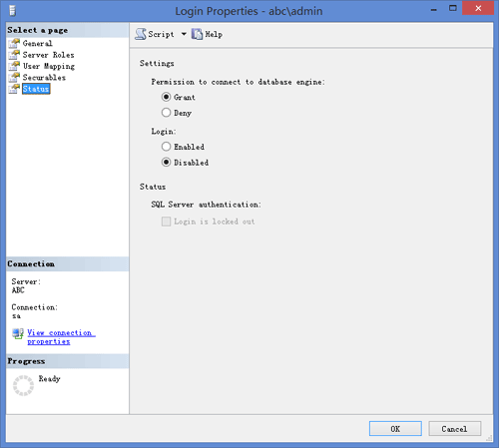Click the OK button
499x448 pixels.
[x=395, y=429]
